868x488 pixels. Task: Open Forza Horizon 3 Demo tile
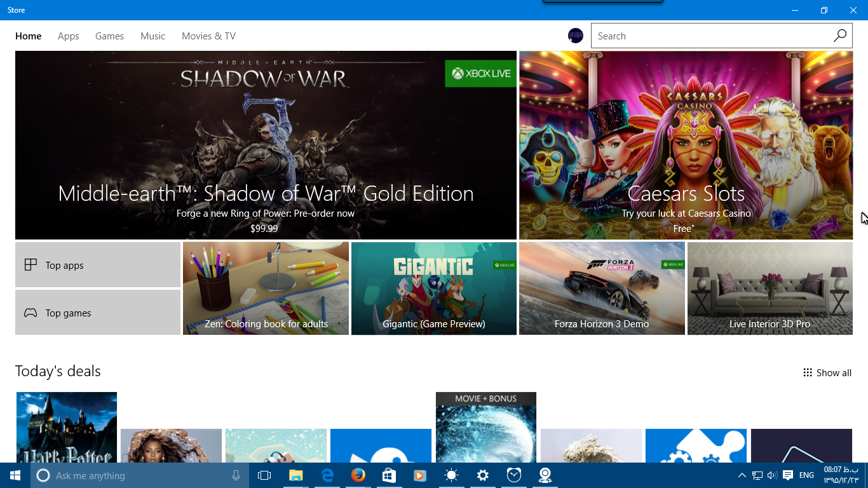tap(602, 288)
